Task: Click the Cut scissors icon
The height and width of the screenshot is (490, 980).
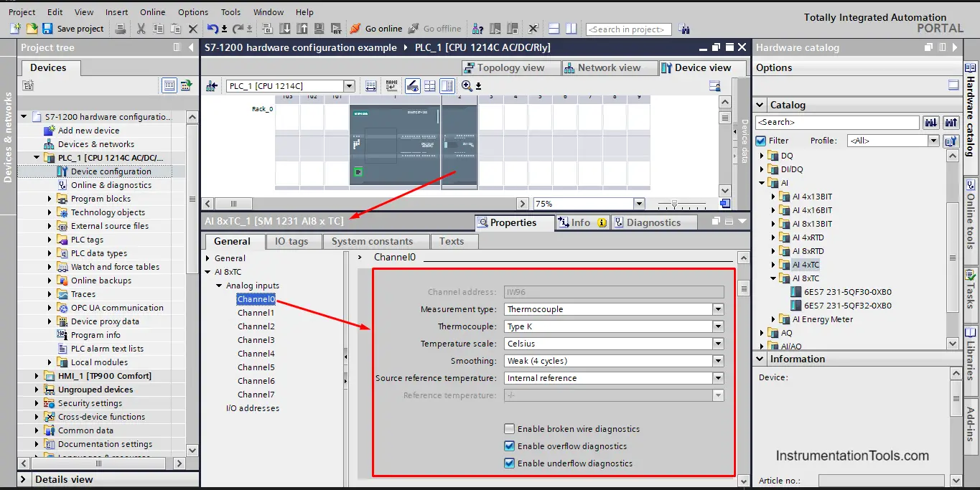Action: pos(141,29)
